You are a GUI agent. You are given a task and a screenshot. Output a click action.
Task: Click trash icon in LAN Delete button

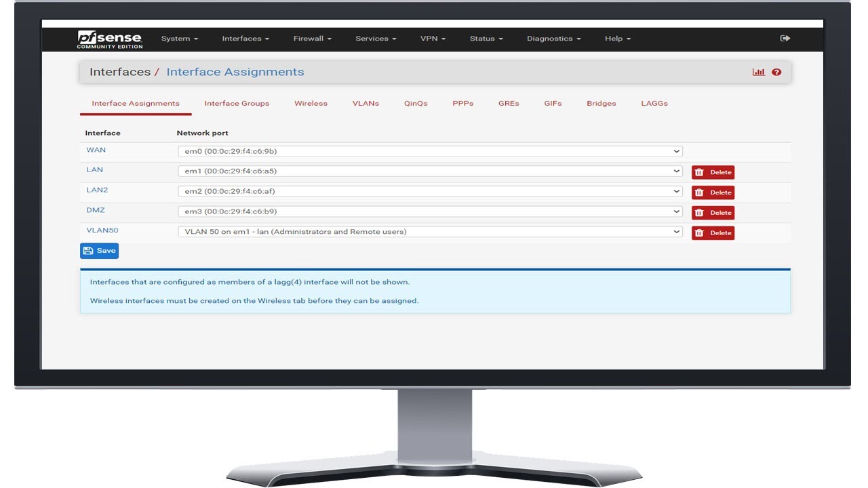pos(700,172)
